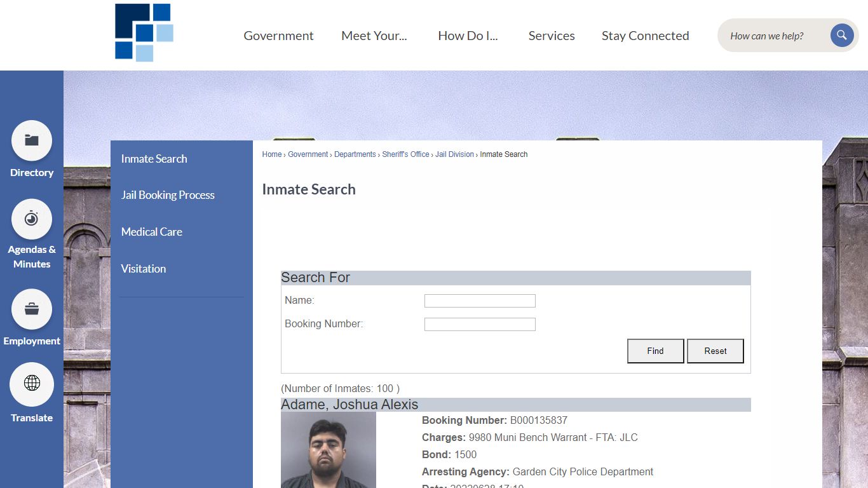Open the Employment briefcase icon

point(32,309)
